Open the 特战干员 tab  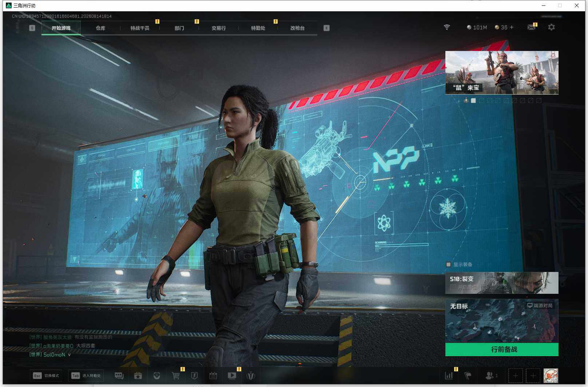point(140,28)
